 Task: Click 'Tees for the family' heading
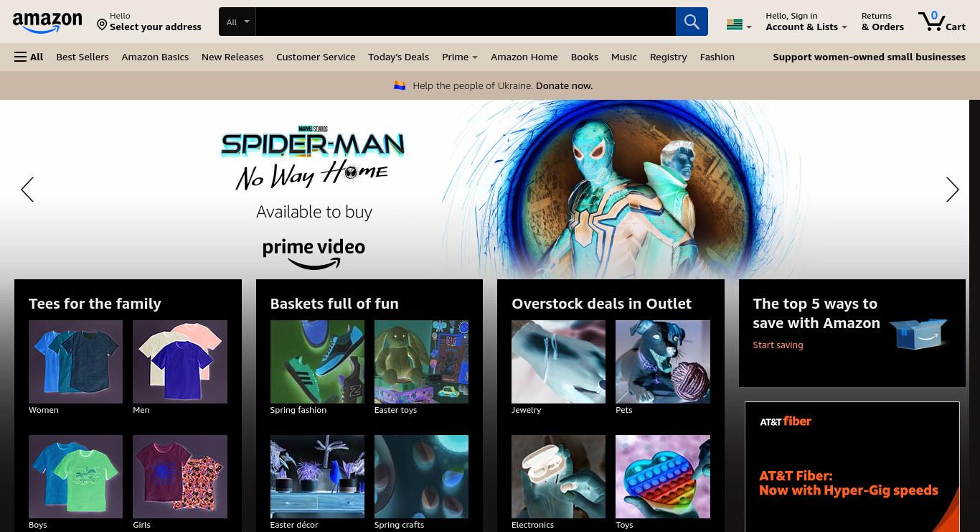click(x=95, y=304)
